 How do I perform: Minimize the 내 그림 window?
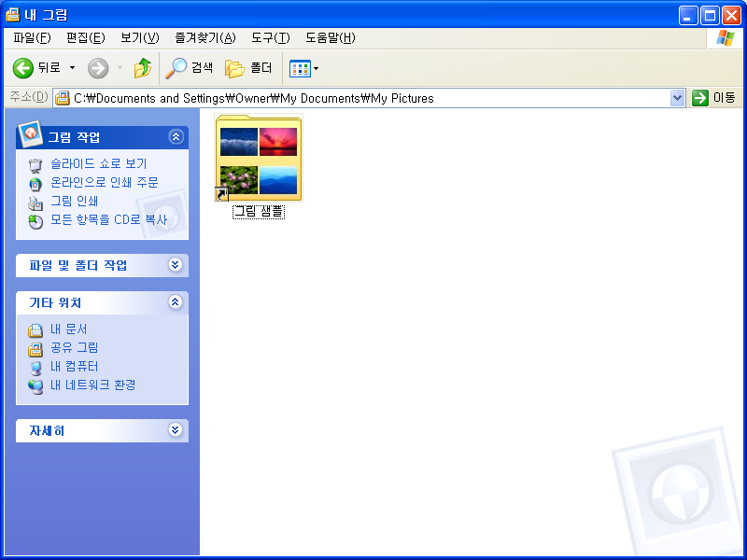coord(687,15)
